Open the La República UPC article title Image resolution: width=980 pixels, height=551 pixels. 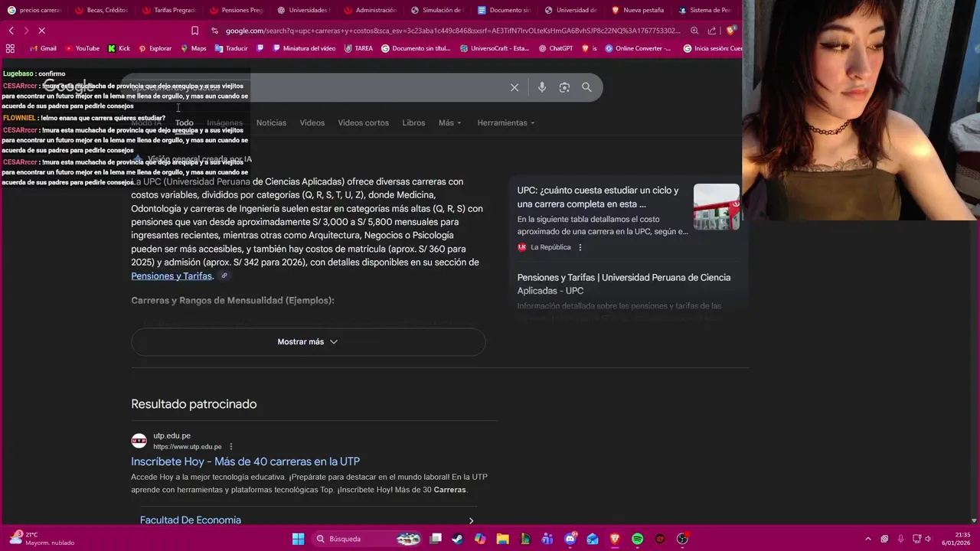point(598,197)
